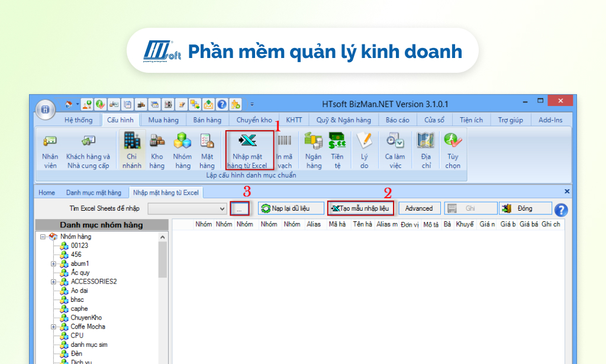The width and height of the screenshot is (606, 364).
Task: Click the home icon in quick access toolbar
Action: pos(69,104)
